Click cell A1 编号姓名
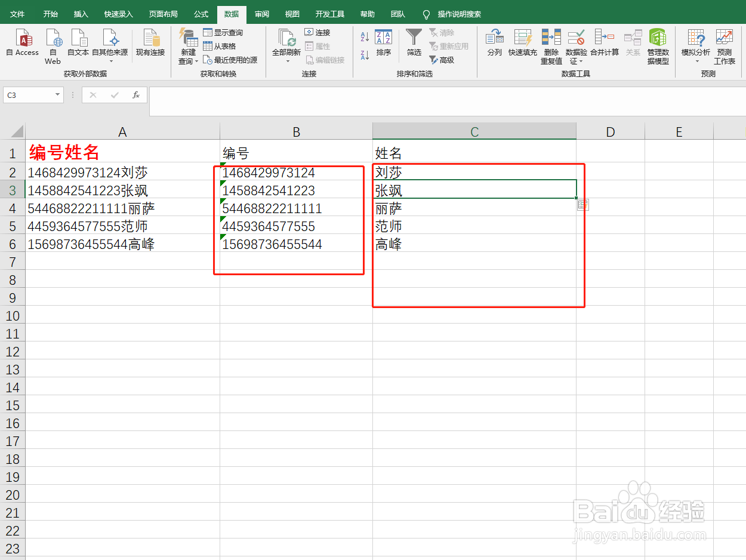 122,152
